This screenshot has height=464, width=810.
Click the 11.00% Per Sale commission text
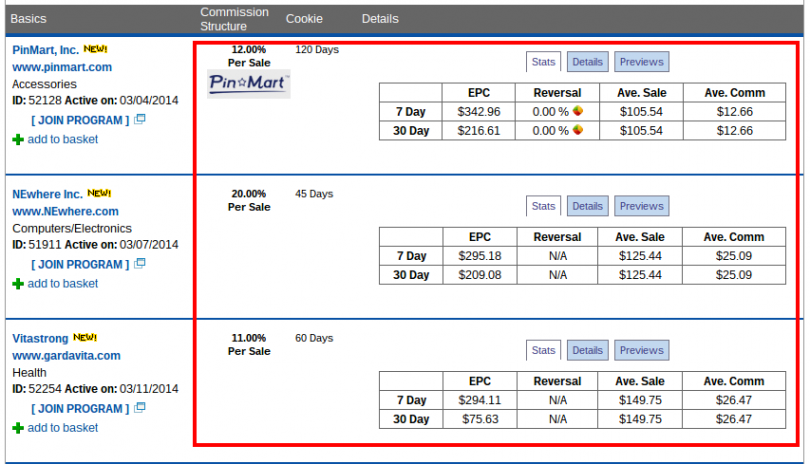(x=249, y=345)
